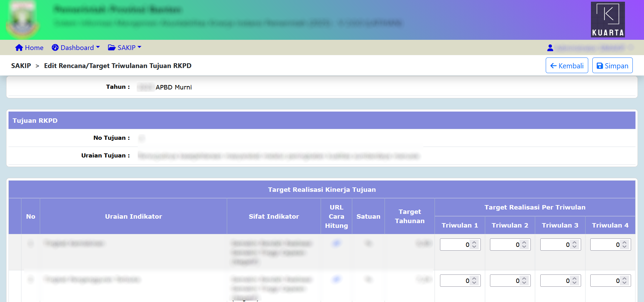Expand the SAKIP folder menu
The height and width of the screenshot is (302, 644).
[x=124, y=48]
